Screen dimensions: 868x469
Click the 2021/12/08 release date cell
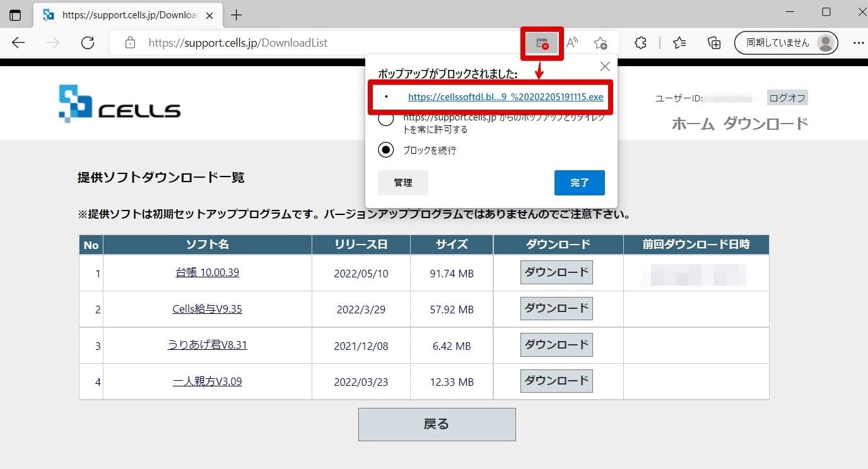pyautogui.click(x=361, y=346)
